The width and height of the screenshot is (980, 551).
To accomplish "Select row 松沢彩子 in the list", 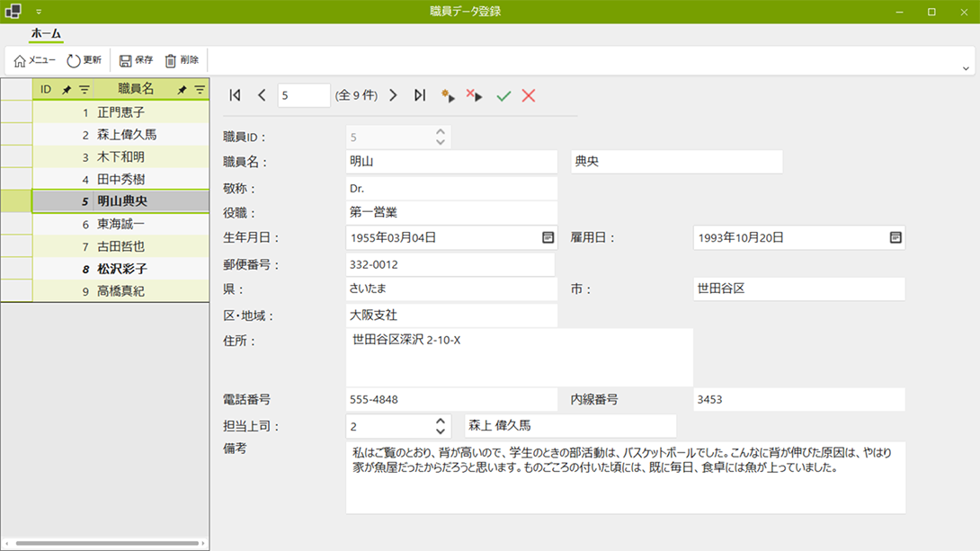I will tap(120, 269).
